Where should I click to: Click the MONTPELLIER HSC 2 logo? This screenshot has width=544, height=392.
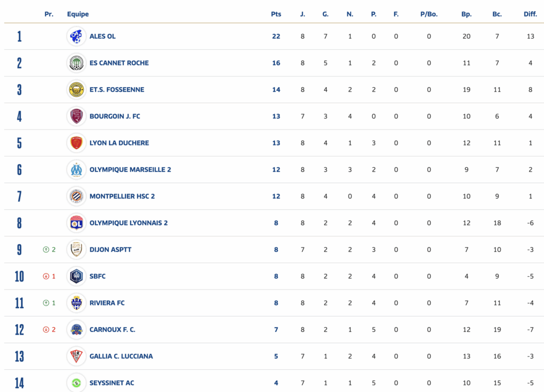tap(76, 196)
